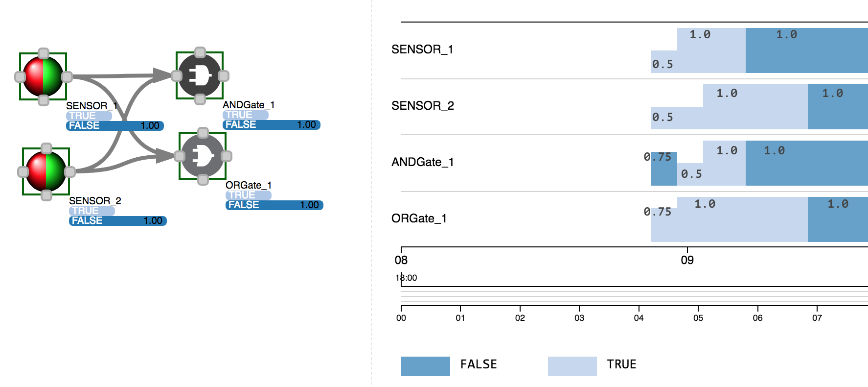Click the SENSOR_1 row label in timeline
This screenshot has width=868, height=387.
point(422,49)
